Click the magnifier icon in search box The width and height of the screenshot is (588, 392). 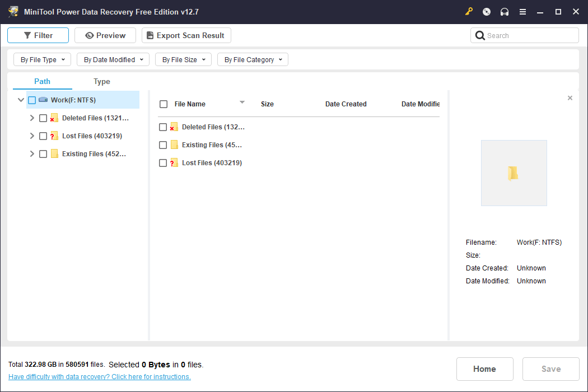479,36
